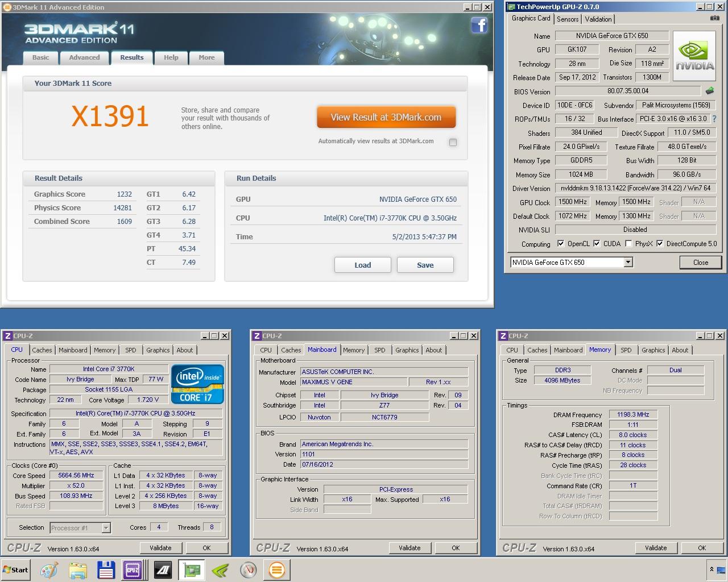728x582 pixels.
Task: Select the GPU-Z Graphics Card tab
Action: tap(531, 18)
